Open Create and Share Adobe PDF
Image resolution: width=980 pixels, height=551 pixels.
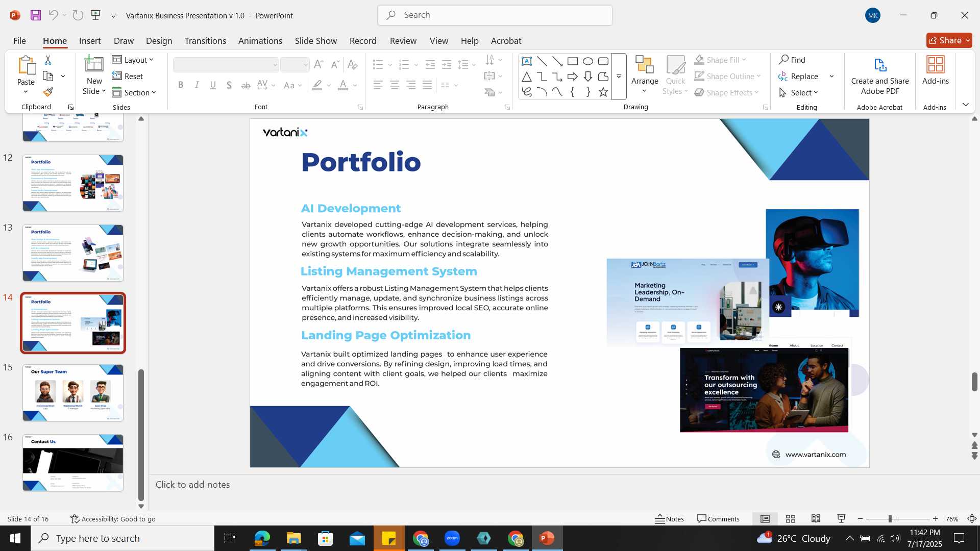point(880,76)
